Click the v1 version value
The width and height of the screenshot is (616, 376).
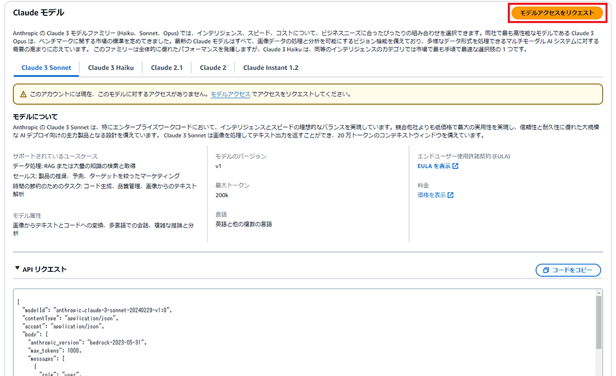click(218, 166)
